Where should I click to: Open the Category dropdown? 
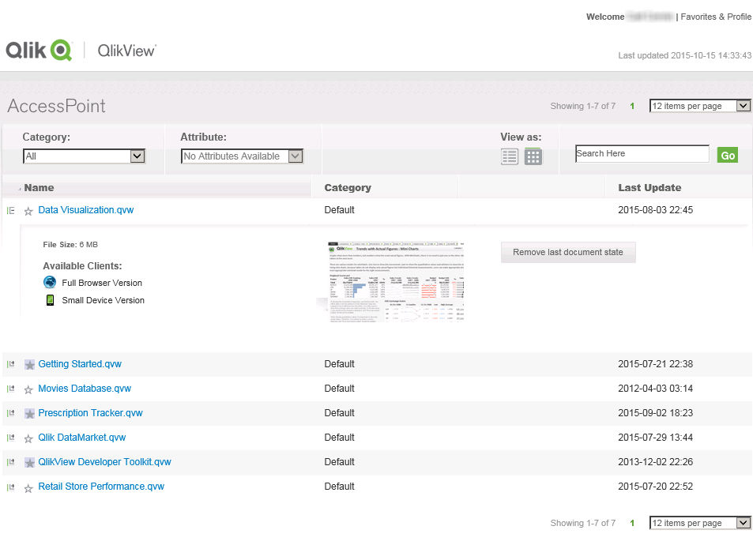[84, 156]
